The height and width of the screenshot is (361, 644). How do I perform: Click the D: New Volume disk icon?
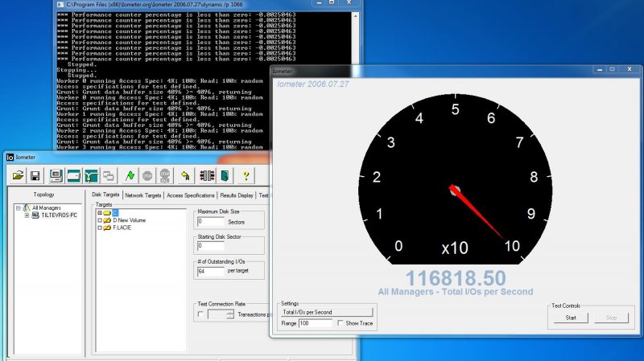click(107, 220)
